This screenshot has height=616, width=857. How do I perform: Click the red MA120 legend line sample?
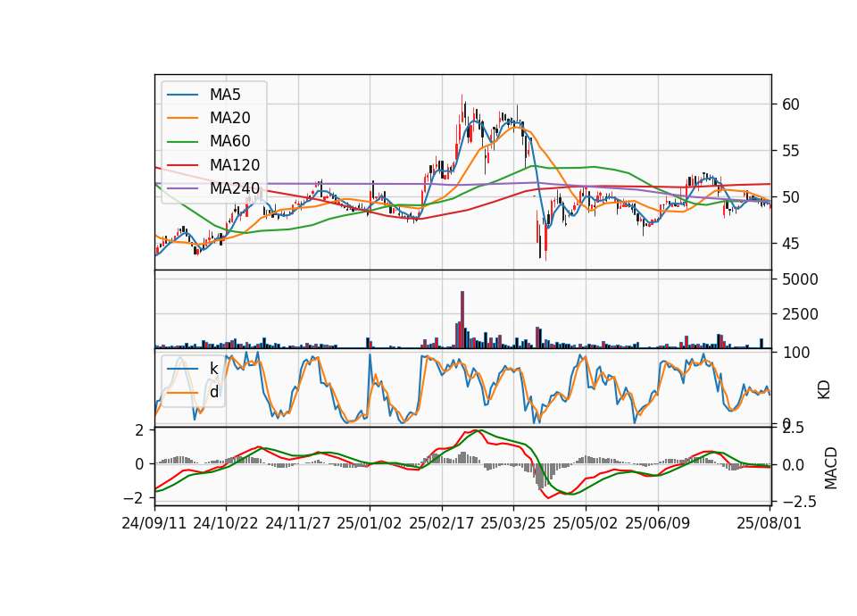(x=182, y=166)
